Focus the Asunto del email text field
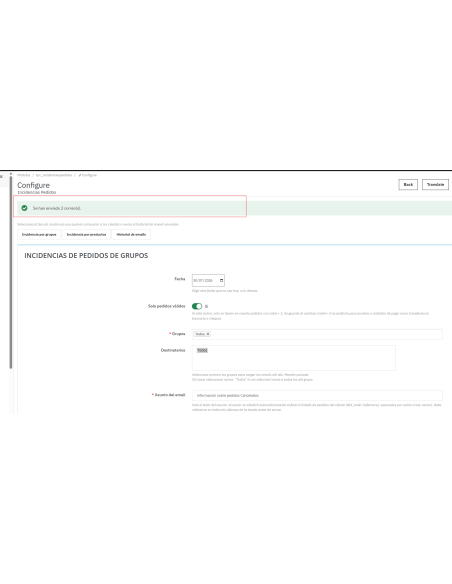This screenshot has height=584, width=452. click(317, 396)
